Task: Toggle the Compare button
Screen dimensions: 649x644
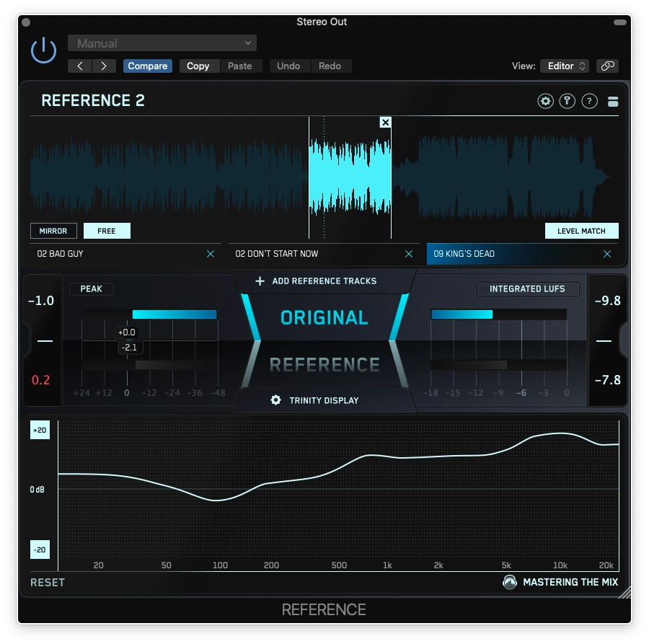Action: 147,66
